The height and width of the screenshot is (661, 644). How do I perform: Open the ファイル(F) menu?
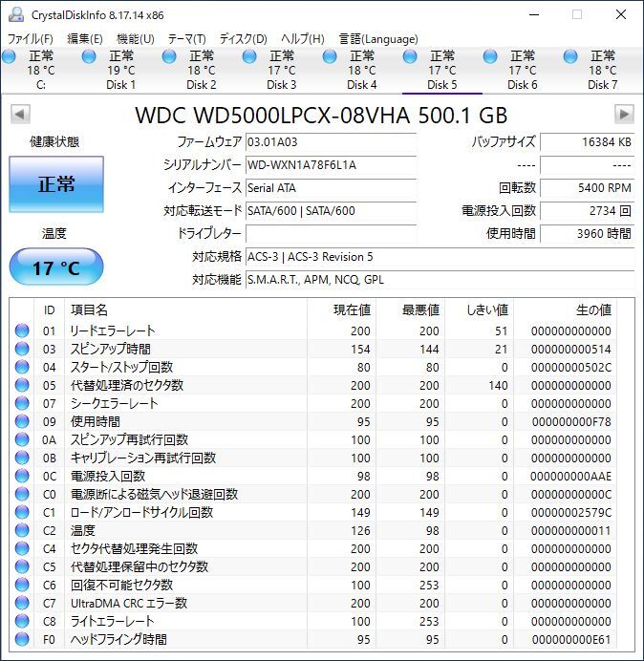(x=31, y=39)
